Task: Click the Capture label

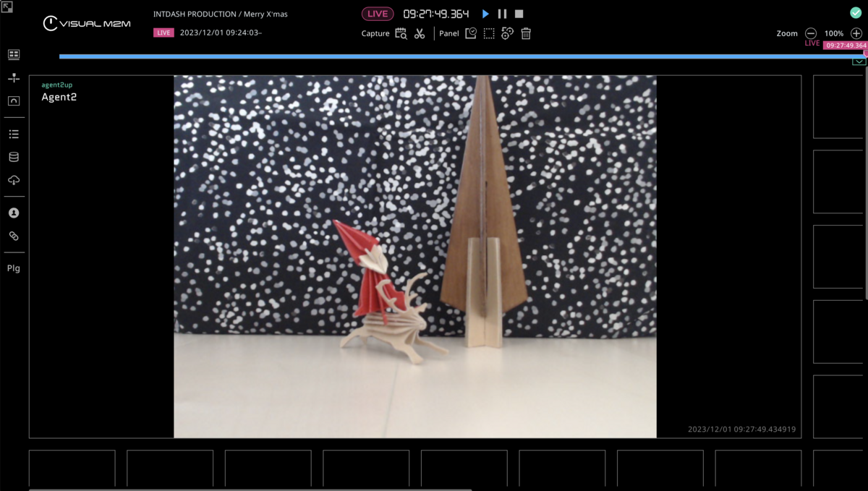Action: click(375, 33)
